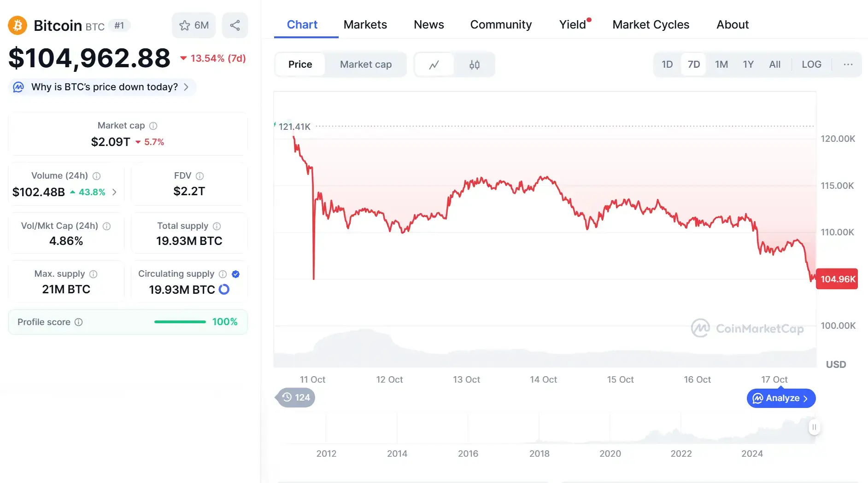Expand Volume (24h) details chevron
The width and height of the screenshot is (868, 483).
114,192
